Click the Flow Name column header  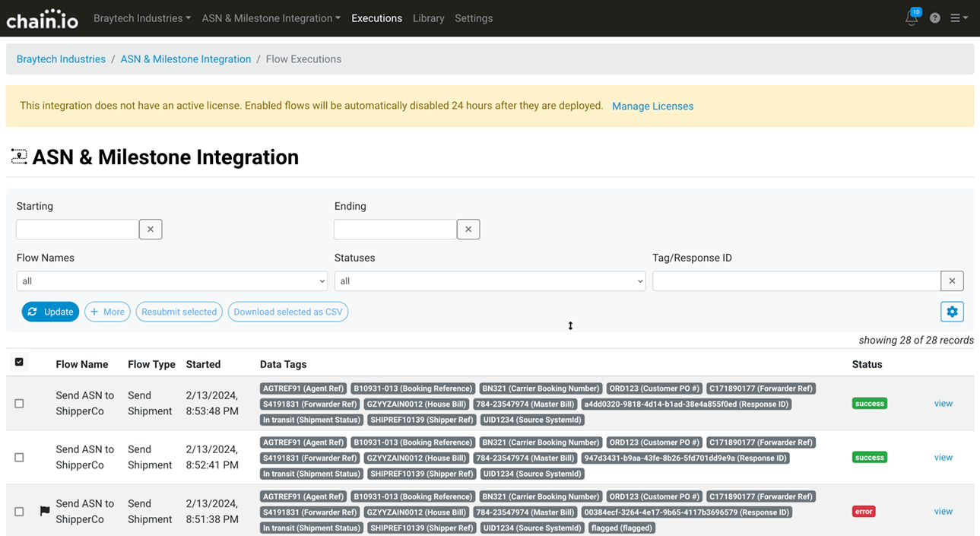(82, 364)
